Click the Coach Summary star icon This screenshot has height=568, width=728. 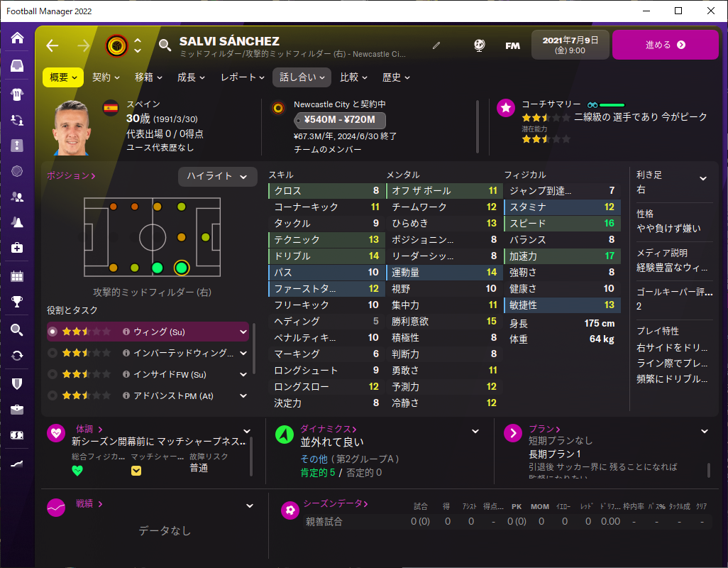[506, 108]
